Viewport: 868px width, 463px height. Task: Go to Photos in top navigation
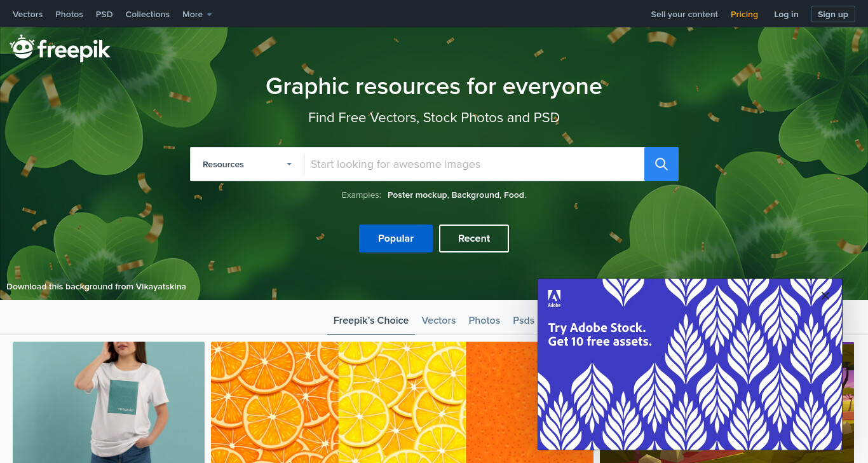(x=69, y=14)
